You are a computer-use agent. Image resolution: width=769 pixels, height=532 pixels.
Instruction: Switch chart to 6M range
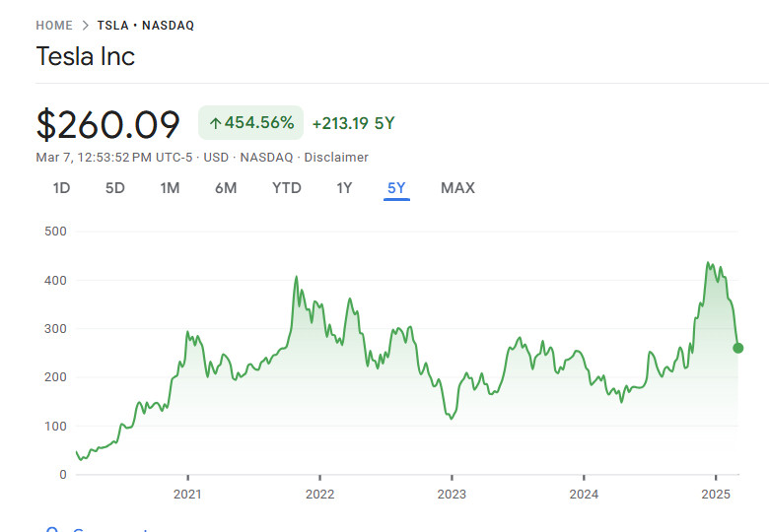click(226, 188)
